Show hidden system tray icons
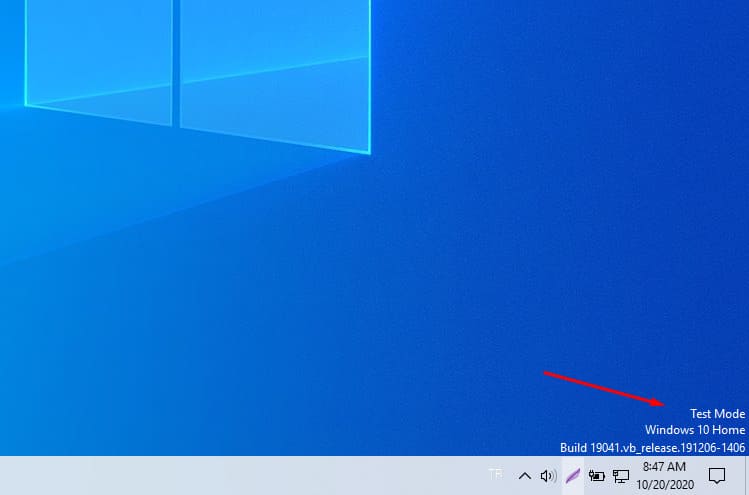This screenshot has height=495, width=749. pyautogui.click(x=523, y=476)
